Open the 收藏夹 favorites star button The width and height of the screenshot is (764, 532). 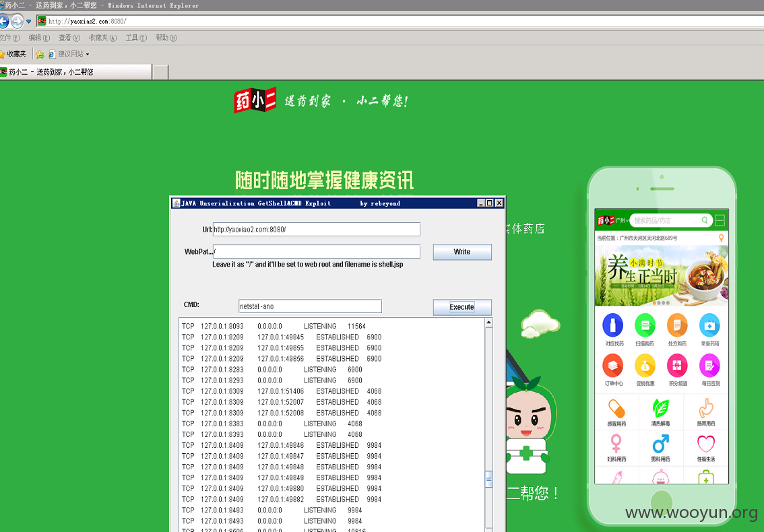tap(13, 54)
